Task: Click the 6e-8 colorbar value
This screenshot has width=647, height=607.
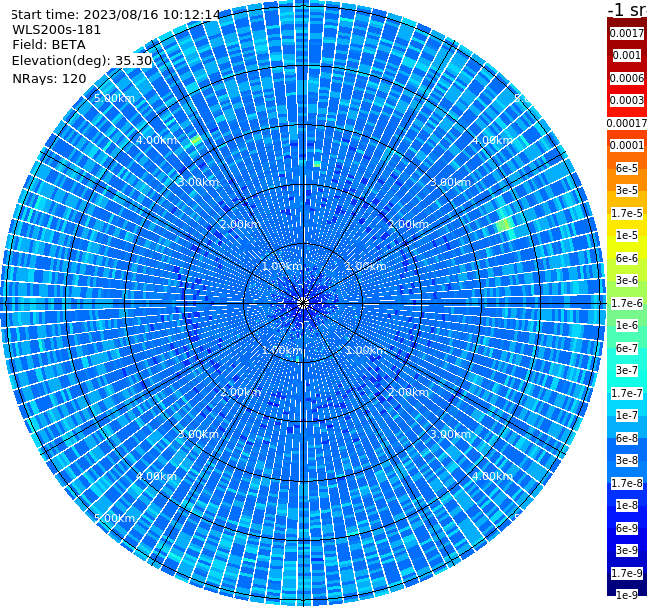Action: pyautogui.click(x=627, y=438)
